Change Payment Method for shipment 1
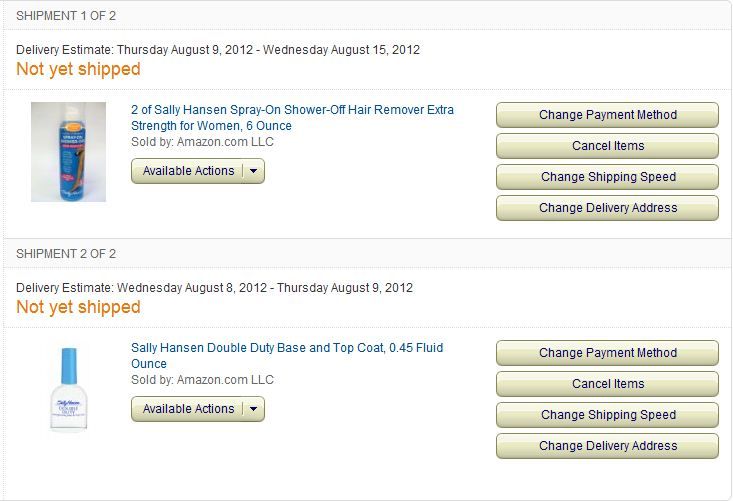This screenshot has width=733, height=501. point(607,115)
